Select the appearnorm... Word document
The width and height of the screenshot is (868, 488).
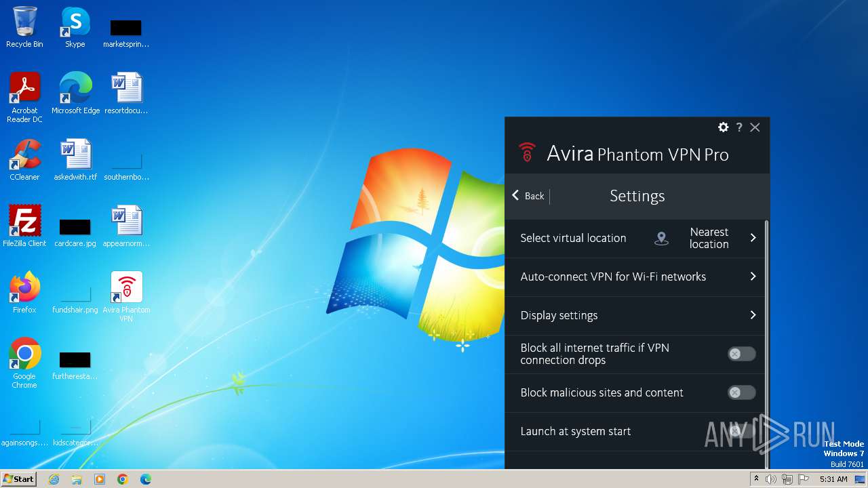click(126, 226)
